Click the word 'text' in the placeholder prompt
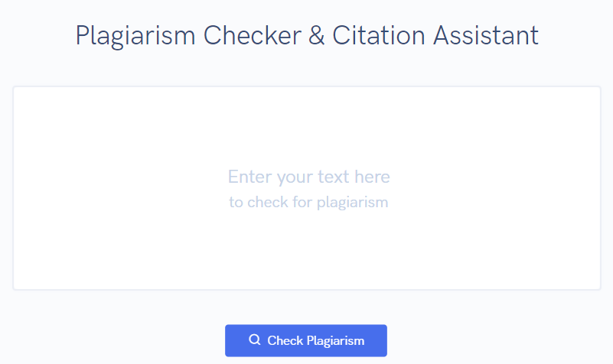613x364 pixels. pos(333,177)
